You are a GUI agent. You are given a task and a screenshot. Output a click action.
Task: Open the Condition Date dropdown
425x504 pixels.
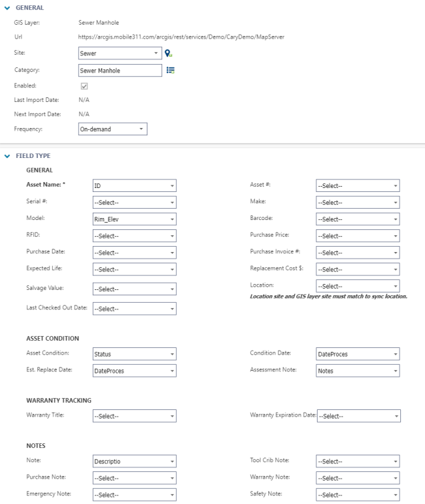point(358,354)
